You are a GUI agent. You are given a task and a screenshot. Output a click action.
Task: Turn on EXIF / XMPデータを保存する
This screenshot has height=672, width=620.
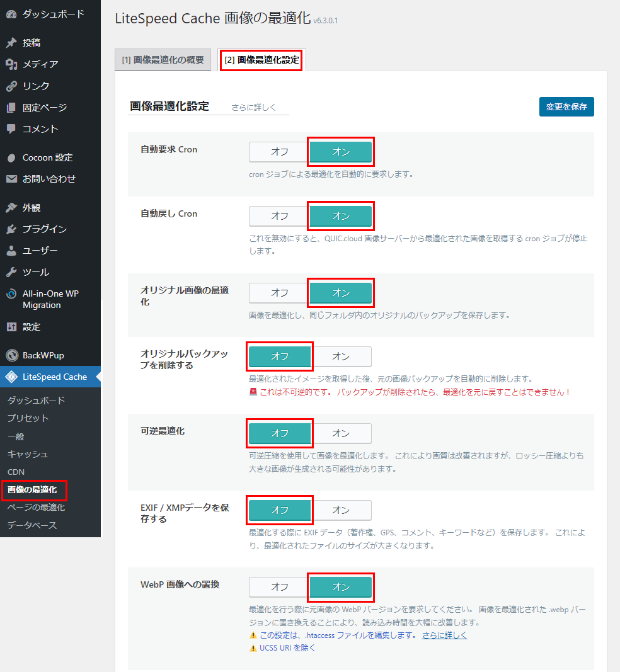341,510
